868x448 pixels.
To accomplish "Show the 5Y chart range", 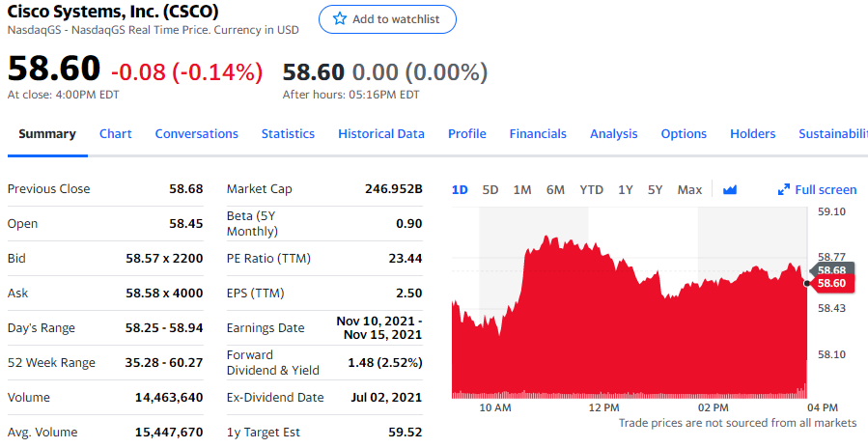I will [655, 190].
